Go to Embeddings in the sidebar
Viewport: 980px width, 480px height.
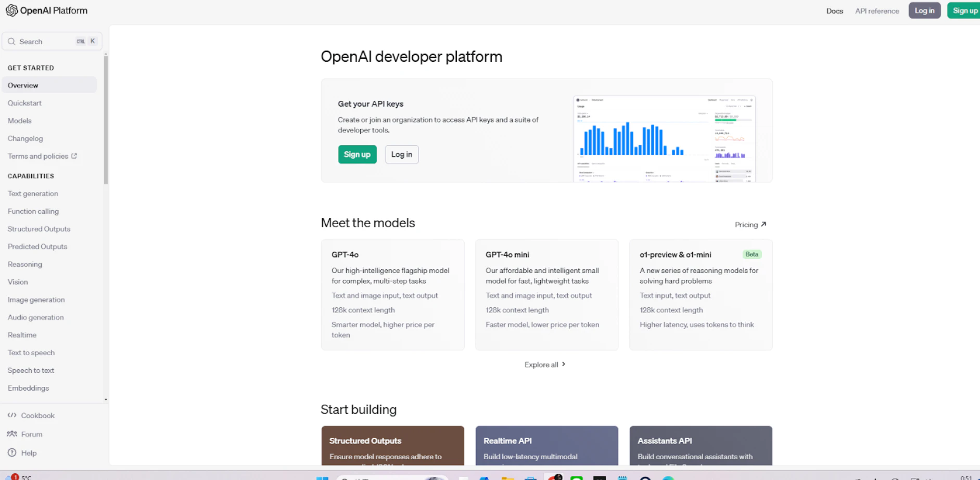point(29,388)
